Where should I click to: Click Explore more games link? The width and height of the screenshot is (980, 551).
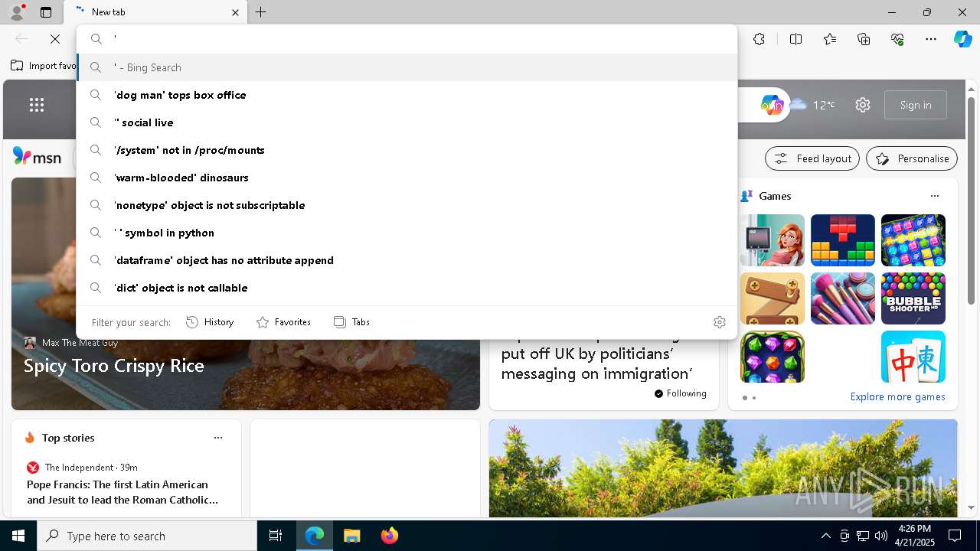pos(897,396)
